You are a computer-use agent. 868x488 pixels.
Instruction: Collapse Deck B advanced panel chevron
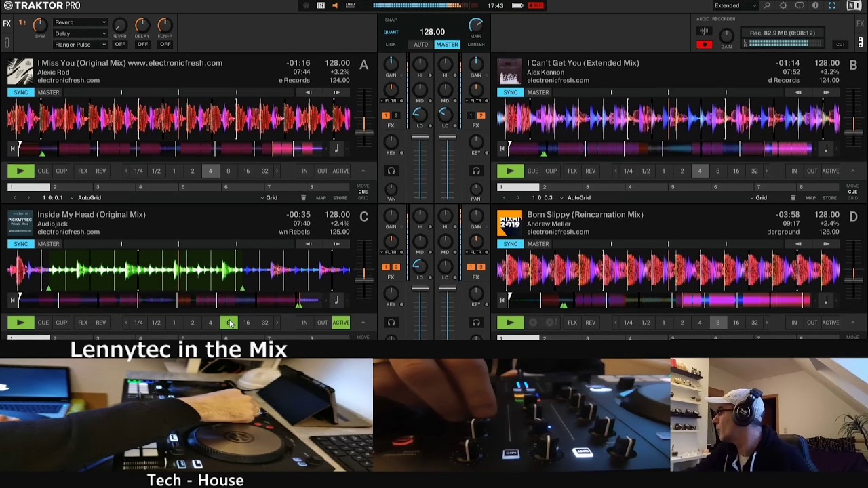click(853, 171)
